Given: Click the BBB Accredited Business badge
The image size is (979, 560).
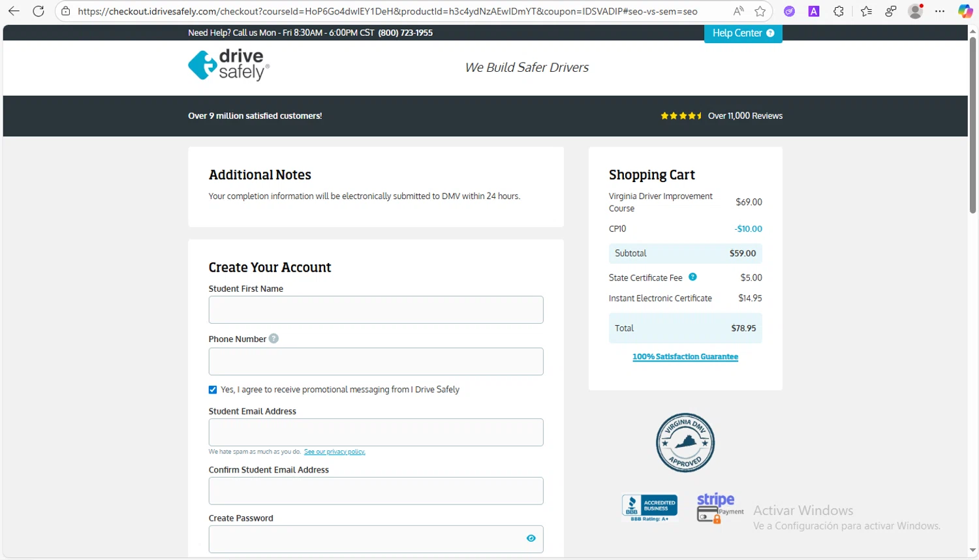Looking at the screenshot, I should (x=649, y=508).
